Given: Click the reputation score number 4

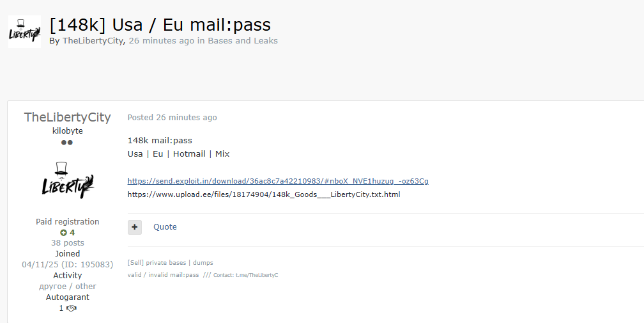Looking at the screenshot, I should (72, 233).
